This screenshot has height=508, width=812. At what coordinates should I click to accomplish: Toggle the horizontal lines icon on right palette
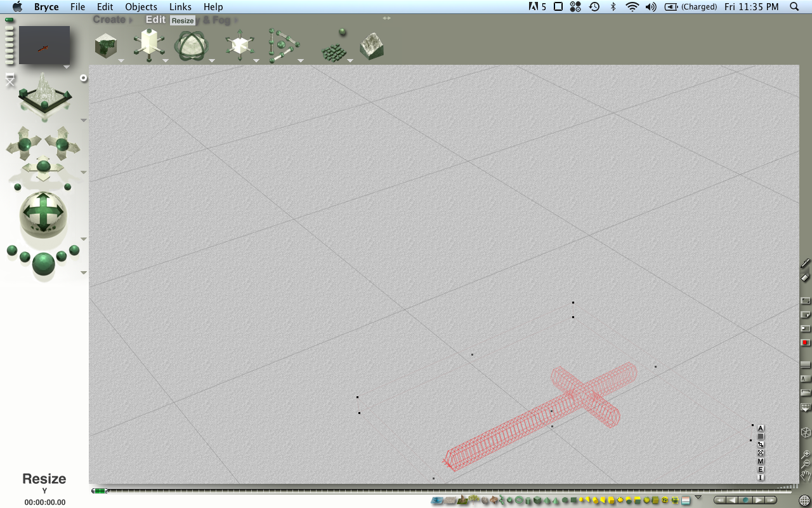coord(806,364)
